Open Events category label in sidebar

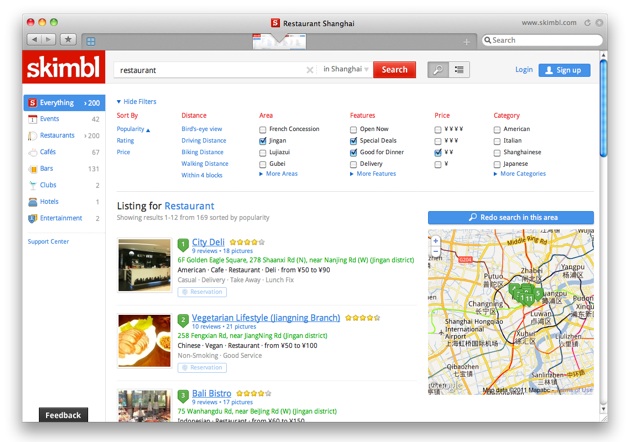point(49,119)
